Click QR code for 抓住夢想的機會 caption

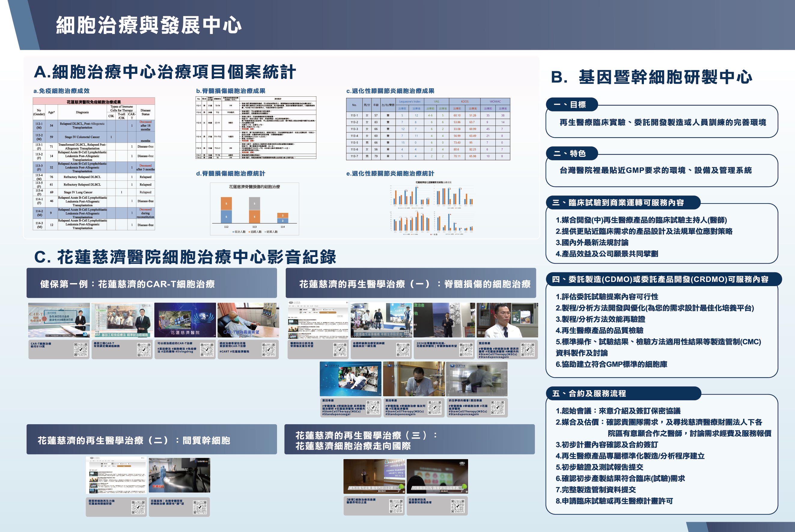pos(498,407)
